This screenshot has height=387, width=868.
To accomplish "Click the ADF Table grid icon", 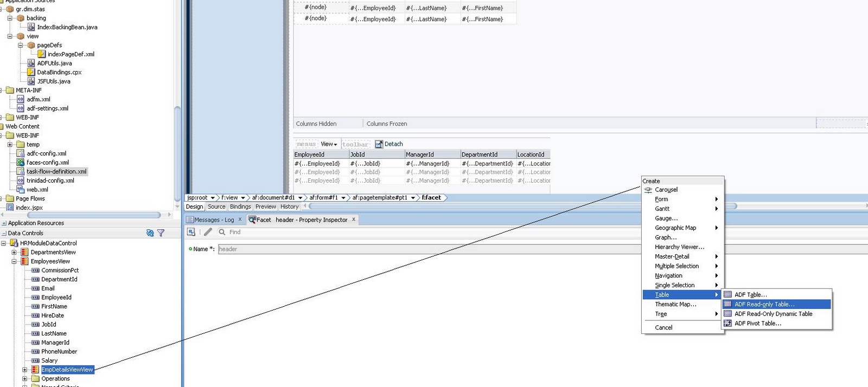I will [727, 294].
